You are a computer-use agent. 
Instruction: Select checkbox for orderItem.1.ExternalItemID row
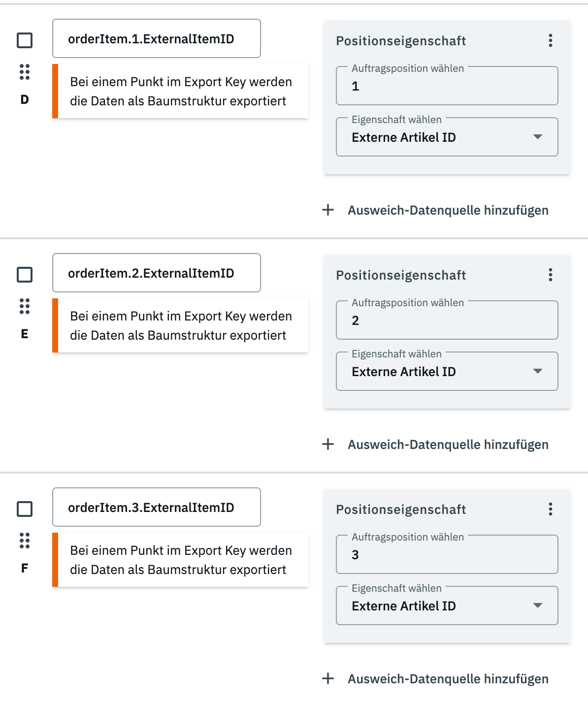pyautogui.click(x=25, y=40)
